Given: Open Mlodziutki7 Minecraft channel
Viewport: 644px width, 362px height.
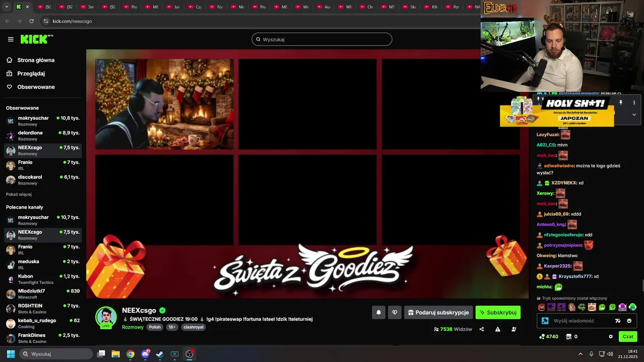Looking at the screenshot, I should (43, 294).
